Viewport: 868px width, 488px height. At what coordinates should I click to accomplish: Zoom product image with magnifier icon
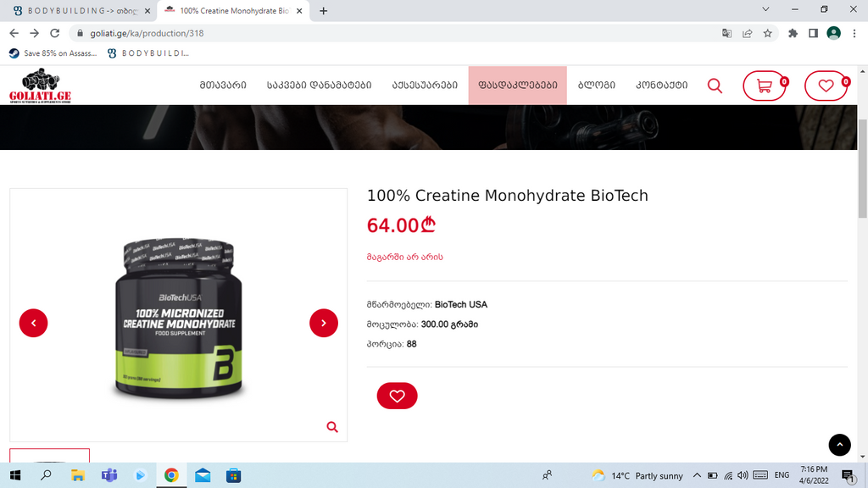point(332,427)
